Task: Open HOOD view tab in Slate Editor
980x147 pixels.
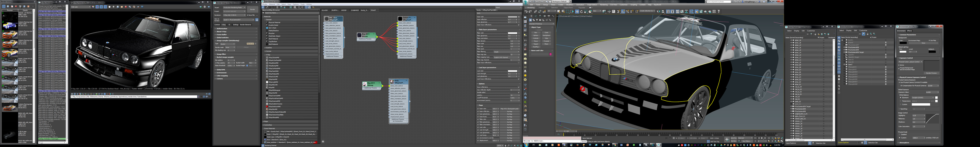Action: pyautogui.click(x=344, y=10)
